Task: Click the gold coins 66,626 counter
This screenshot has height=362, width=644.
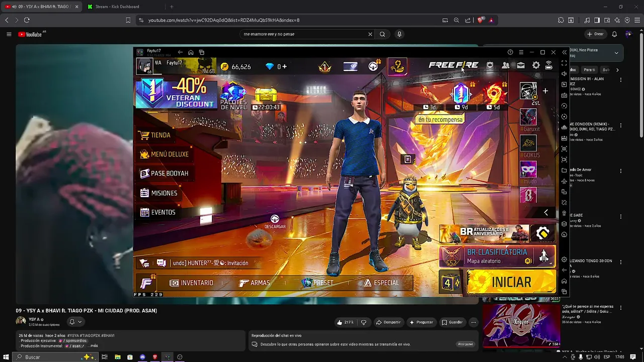Action: tap(235, 66)
